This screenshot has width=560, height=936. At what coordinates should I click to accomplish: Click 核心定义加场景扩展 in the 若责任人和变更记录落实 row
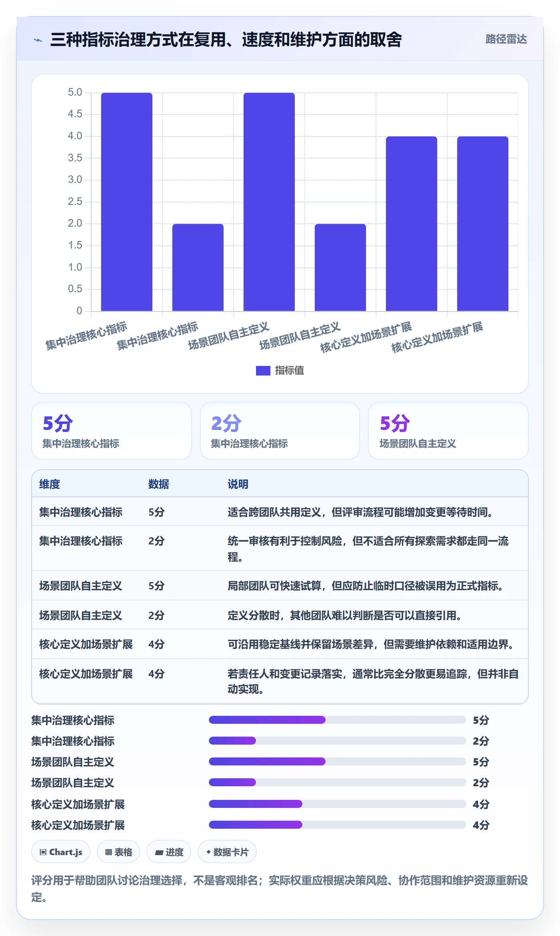[x=86, y=674]
